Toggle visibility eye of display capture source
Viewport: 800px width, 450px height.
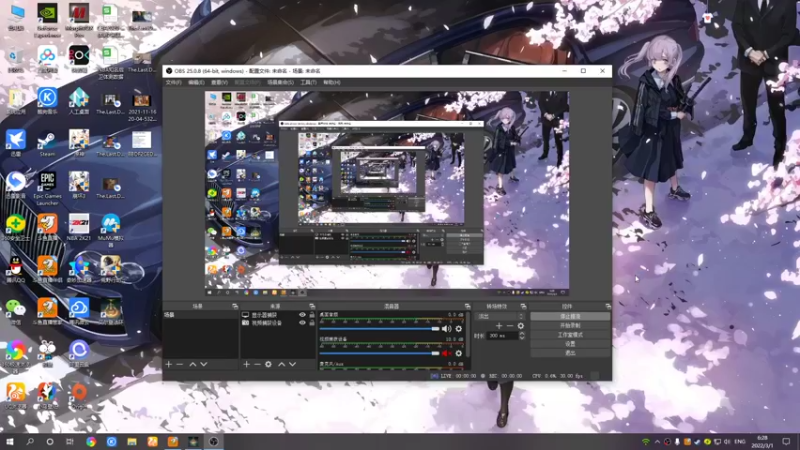click(302, 315)
